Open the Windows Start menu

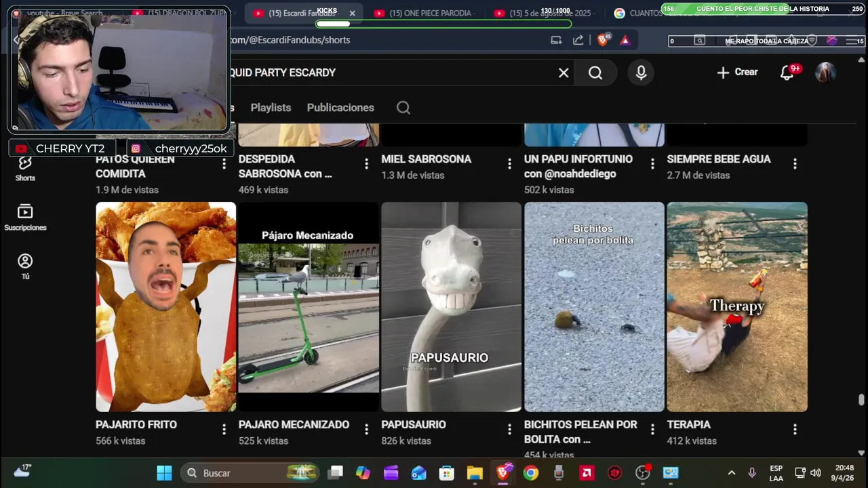(164, 472)
